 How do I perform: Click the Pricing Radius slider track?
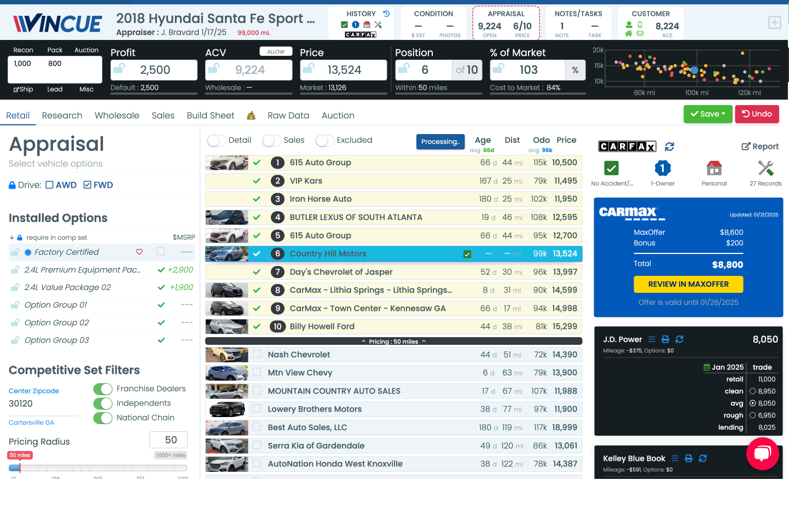coord(98,468)
